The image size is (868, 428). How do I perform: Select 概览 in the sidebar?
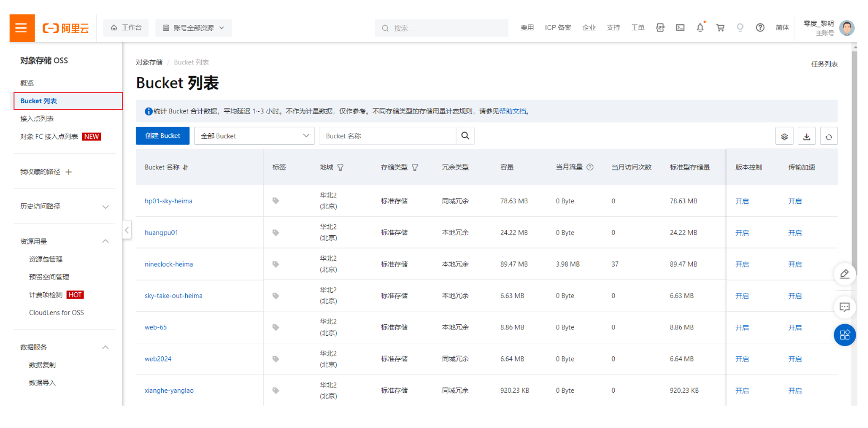tap(27, 83)
